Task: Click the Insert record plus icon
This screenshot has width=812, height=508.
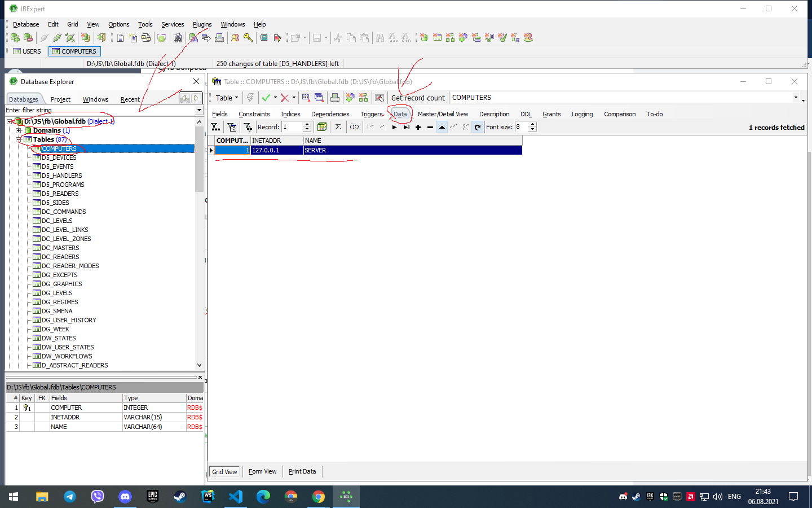Action: pyautogui.click(x=418, y=127)
